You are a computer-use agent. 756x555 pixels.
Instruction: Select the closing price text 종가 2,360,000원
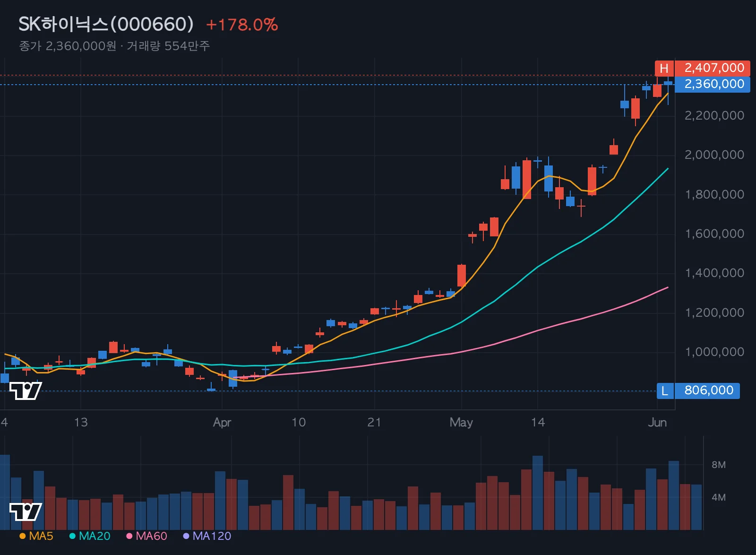pos(68,46)
